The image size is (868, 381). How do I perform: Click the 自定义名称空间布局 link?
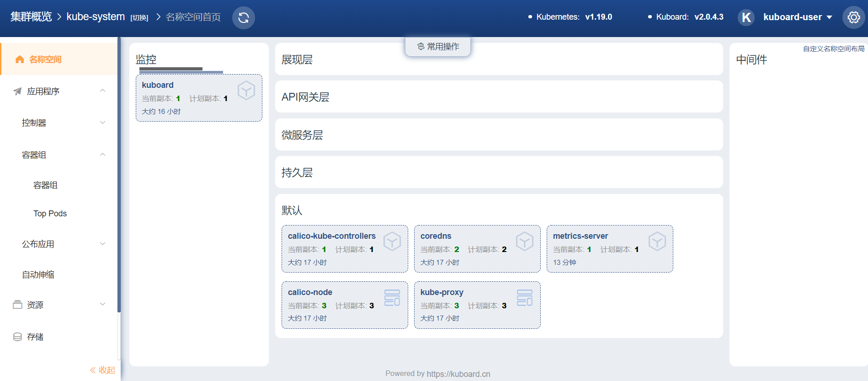tap(834, 49)
